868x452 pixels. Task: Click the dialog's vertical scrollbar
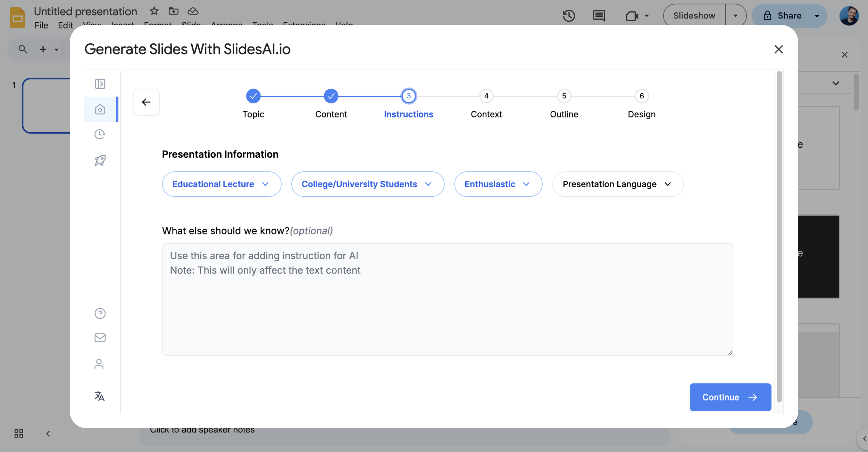(779, 236)
